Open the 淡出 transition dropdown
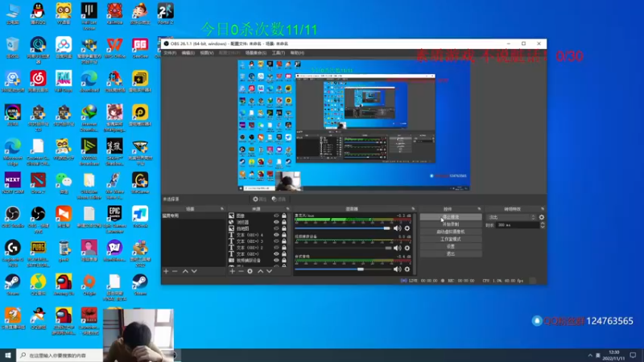Screen dimensions: 644x362 pyautogui.click(x=512, y=217)
